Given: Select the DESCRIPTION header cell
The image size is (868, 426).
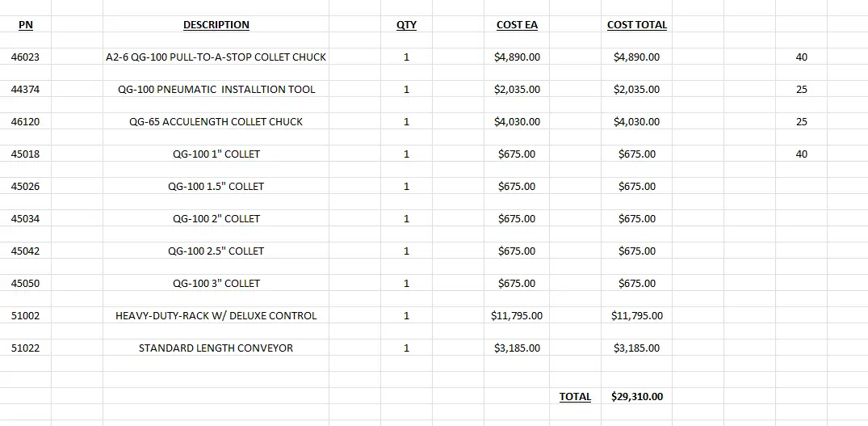Looking at the screenshot, I should coord(216,25).
